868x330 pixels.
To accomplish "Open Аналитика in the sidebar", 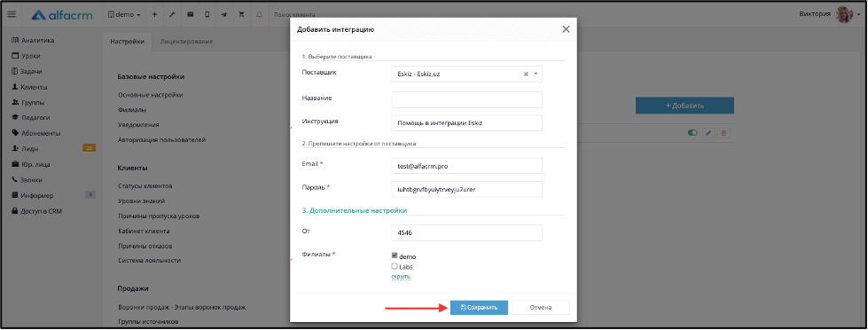I will click(x=33, y=41).
